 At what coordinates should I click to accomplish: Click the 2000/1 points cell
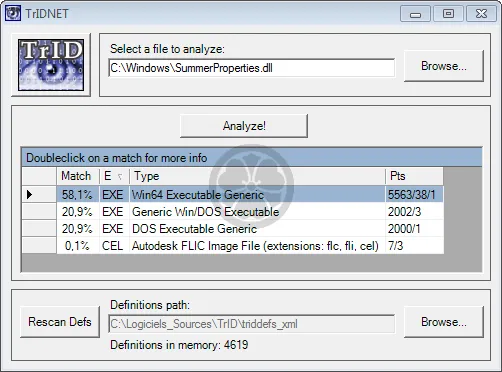(x=414, y=229)
